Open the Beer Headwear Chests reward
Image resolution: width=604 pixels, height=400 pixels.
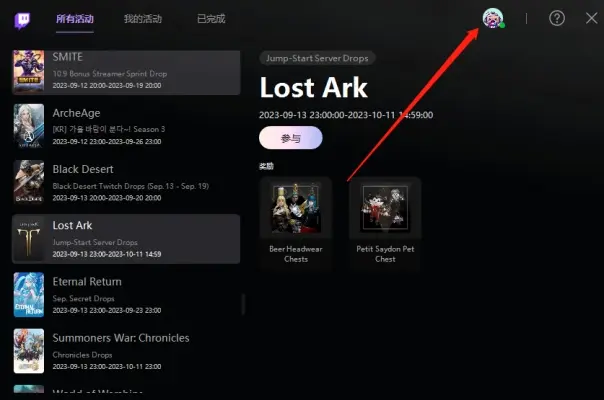296,224
